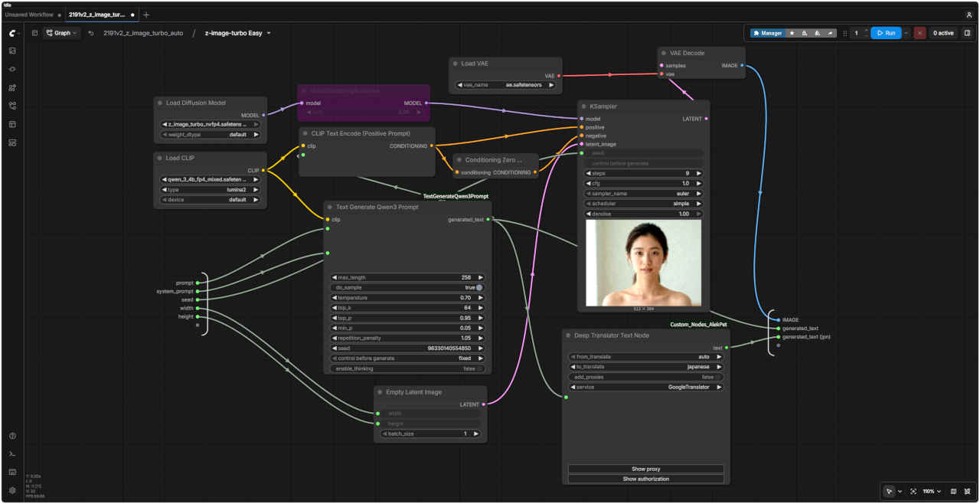Switch to 2191v2_z_image_tur... tab
This screenshot has height=504, width=980.
[x=96, y=15]
